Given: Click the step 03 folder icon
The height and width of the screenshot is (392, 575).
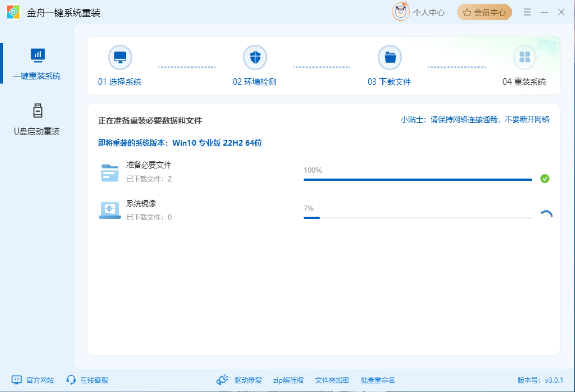Looking at the screenshot, I should tap(390, 57).
